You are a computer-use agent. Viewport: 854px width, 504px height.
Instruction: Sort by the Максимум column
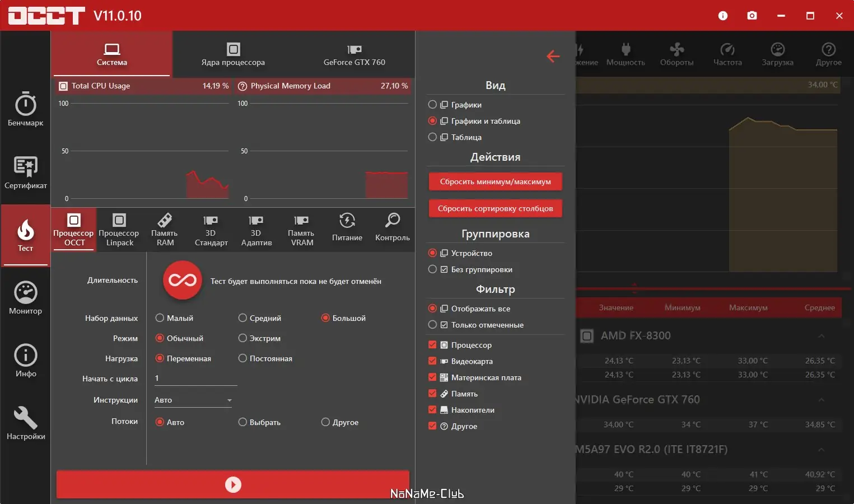point(748,307)
